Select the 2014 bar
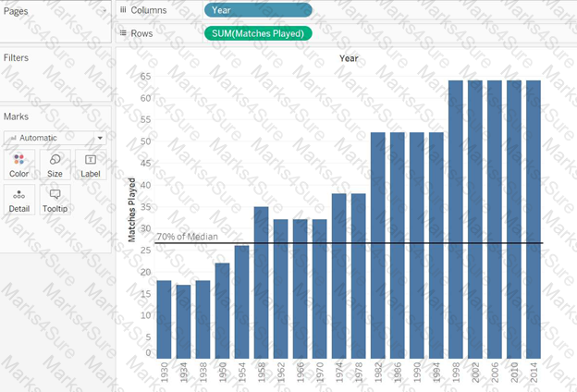Image resolution: width=577 pixels, height=392 pixels. pos(534,219)
